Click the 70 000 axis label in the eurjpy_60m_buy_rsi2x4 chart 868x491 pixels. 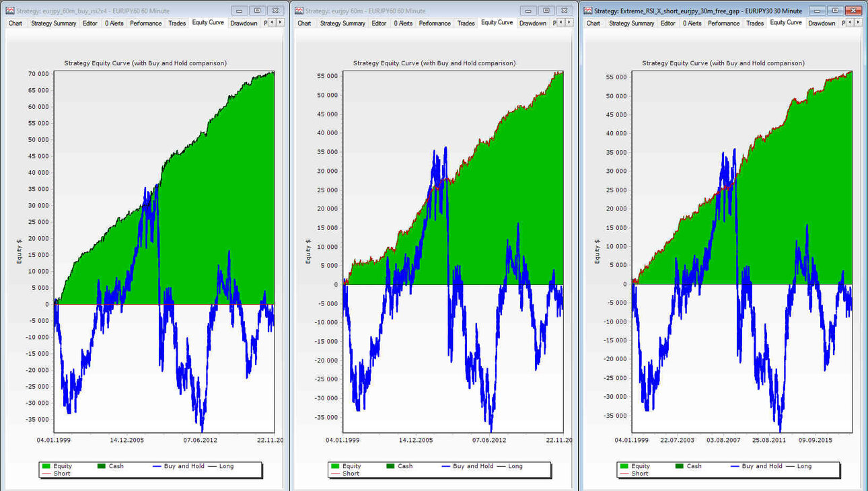pyautogui.click(x=38, y=73)
